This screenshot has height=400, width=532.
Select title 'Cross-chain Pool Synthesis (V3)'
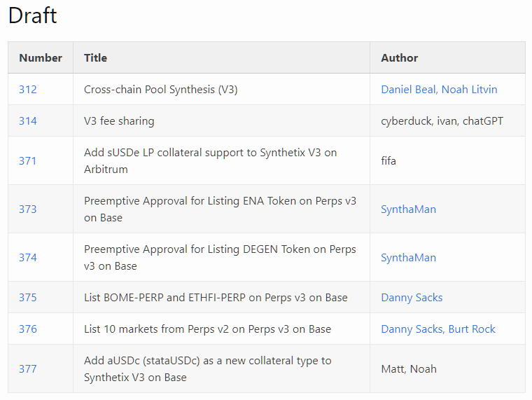(x=161, y=89)
